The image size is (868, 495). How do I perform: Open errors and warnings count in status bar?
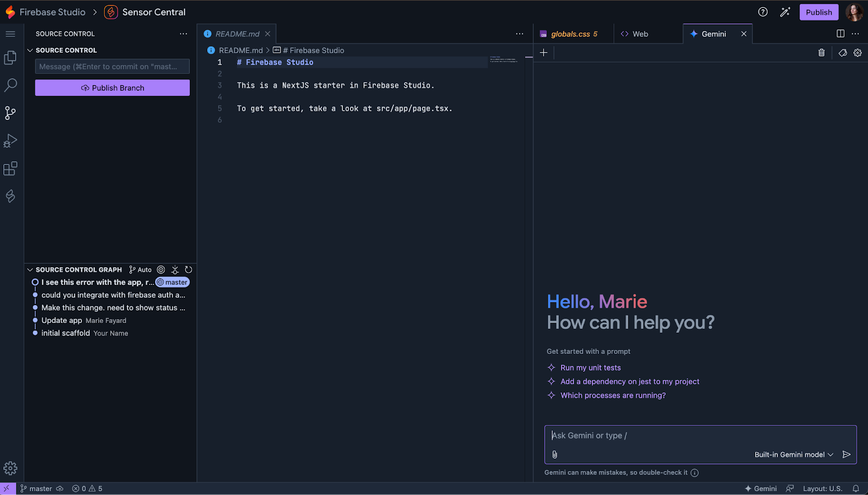(x=87, y=488)
